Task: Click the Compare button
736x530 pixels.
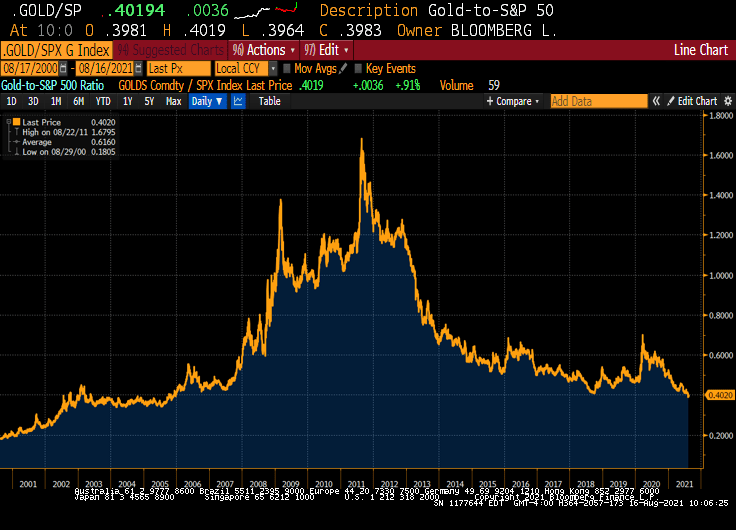Action: coord(516,101)
